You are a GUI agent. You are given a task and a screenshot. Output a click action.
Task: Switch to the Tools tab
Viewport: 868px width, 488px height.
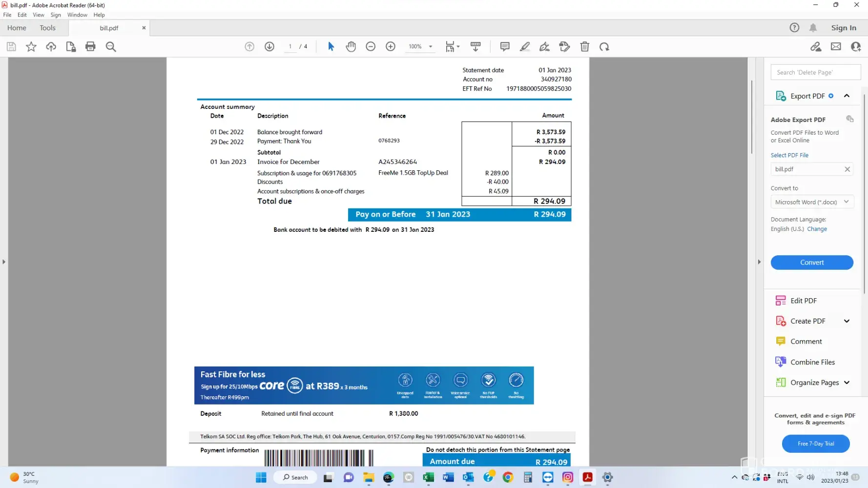point(47,28)
